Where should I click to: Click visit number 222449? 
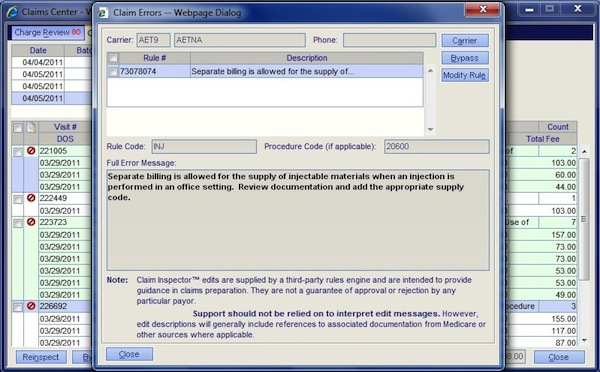53,198
